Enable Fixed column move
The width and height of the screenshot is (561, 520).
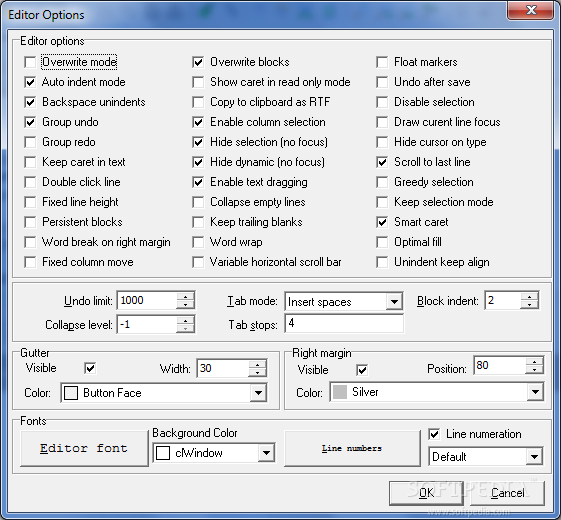coord(30,263)
